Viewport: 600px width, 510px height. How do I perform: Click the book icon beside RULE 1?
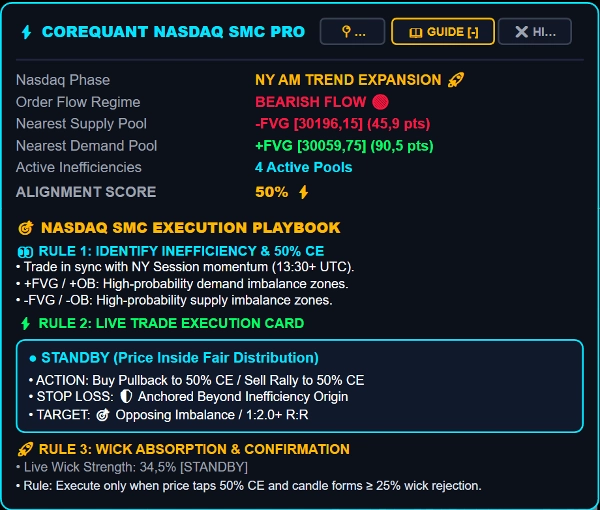[25, 252]
